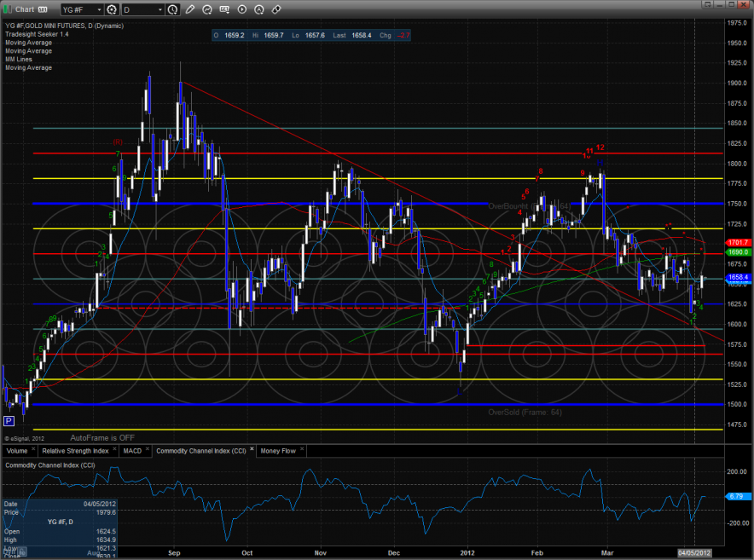The height and width of the screenshot is (560, 754).
Task: Click the 1658.4 last price marker
Action: (739, 278)
